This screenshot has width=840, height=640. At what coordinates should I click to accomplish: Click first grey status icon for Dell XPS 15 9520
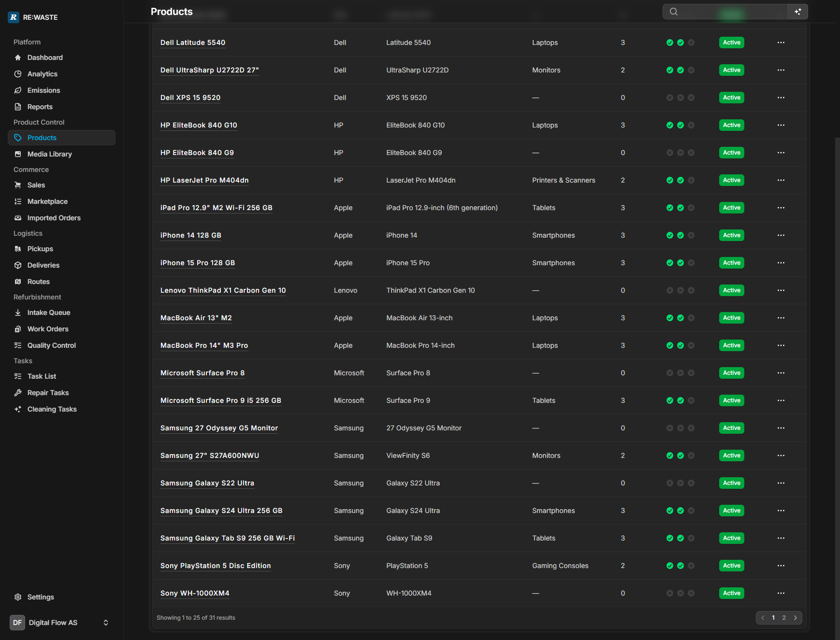click(x=670, y=98)
